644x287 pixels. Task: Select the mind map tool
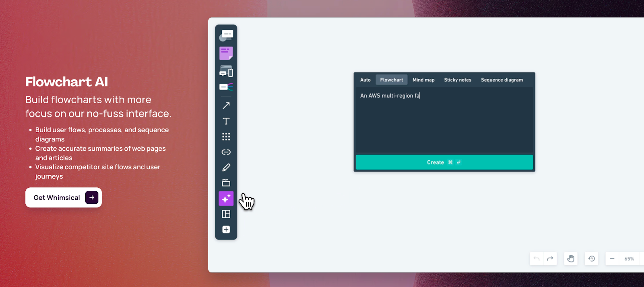226,87
